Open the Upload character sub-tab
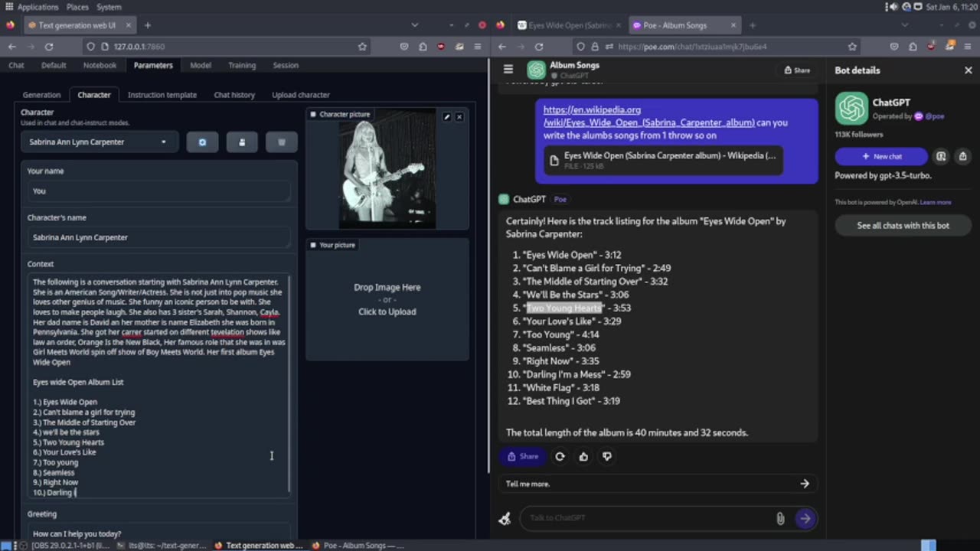980x551 pixels. pyautogui.click(x=301, y=95)
